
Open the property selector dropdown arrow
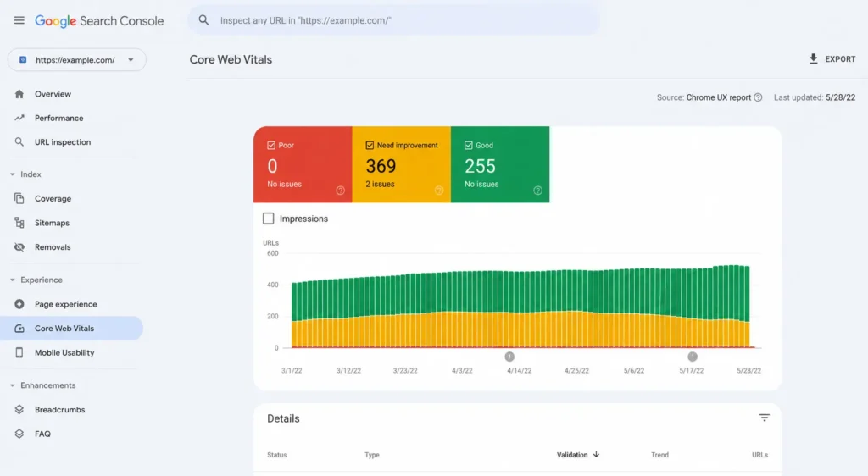tap(131, 59)
